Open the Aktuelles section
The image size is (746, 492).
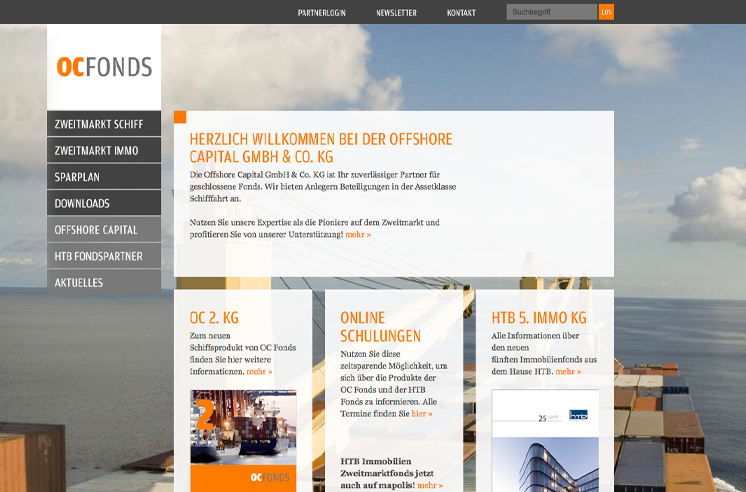click(104, 282)
